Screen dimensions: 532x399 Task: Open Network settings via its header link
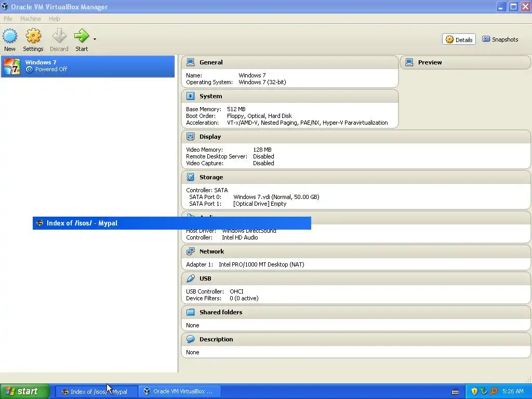point(212,251)
